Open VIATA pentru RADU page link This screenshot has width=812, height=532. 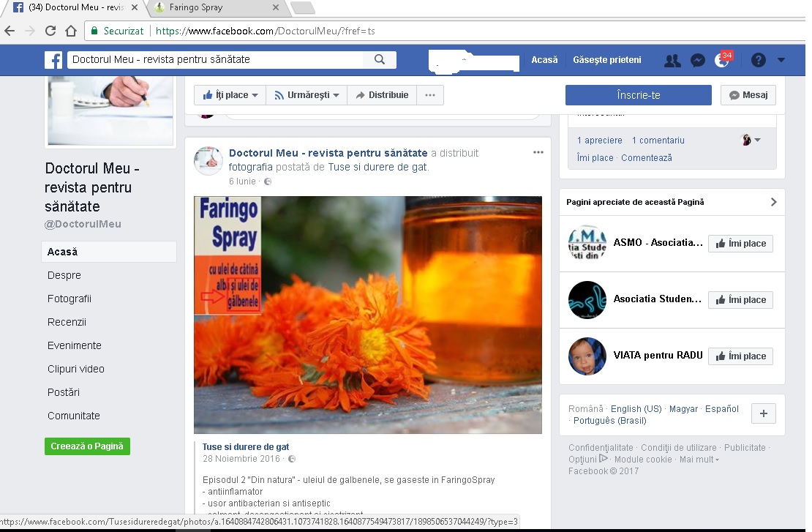[658, 356]
